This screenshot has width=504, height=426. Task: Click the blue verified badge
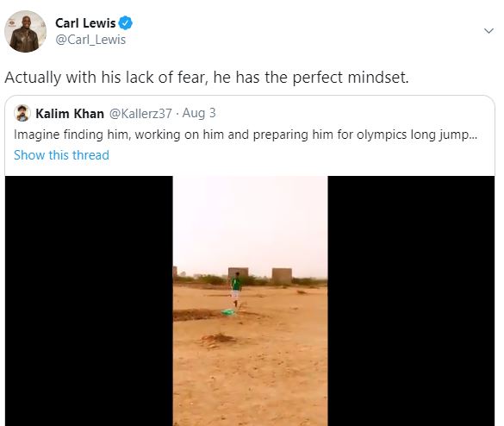126,22
